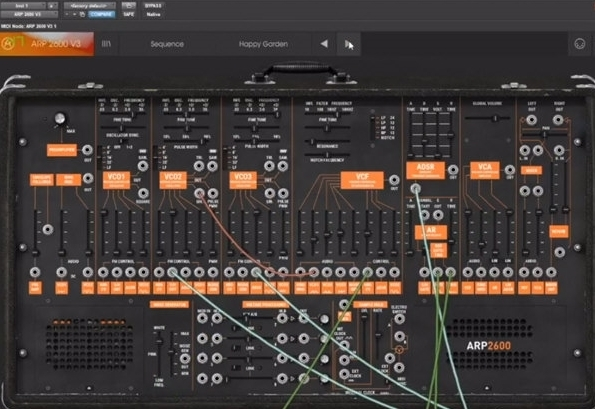The width and height of the screenshot is (595, 409).
Task: Open the ARP 2600 V3 plugin selector dropdown
Action: coord(29,14)
